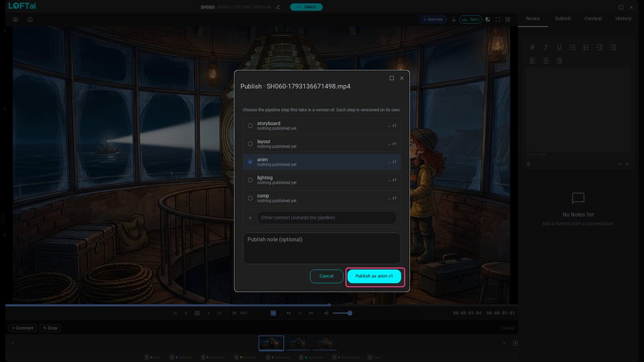Enter fullscreen via the expand icon
Viewport: 644px width, 362px height.
tap(498, 20)
